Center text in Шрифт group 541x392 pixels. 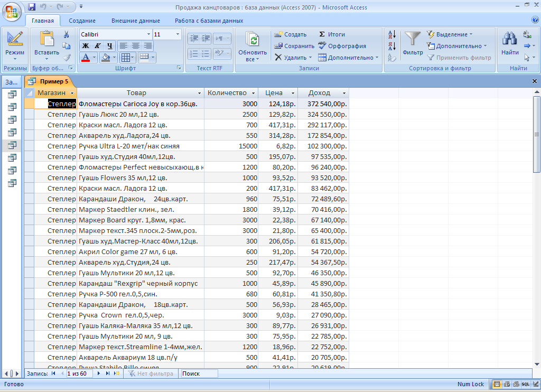(136, 46)
